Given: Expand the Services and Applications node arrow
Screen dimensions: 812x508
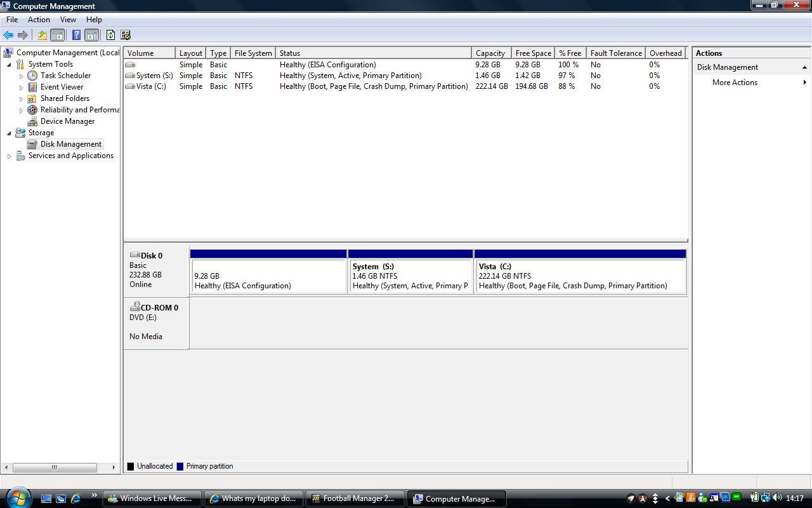Looking at the screenshot, I should [x=9, y=156].
